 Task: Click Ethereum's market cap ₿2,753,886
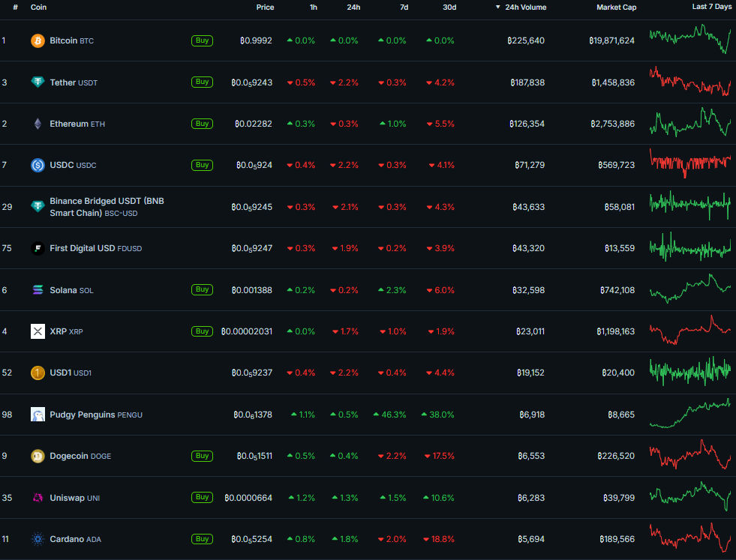pyautogui.click(x=612, y=124)
